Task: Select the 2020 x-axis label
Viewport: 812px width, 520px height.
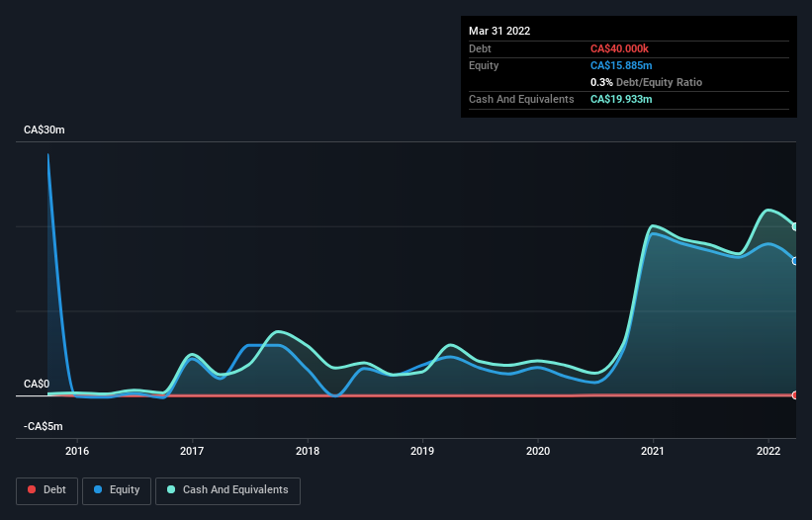Action: 538,451
